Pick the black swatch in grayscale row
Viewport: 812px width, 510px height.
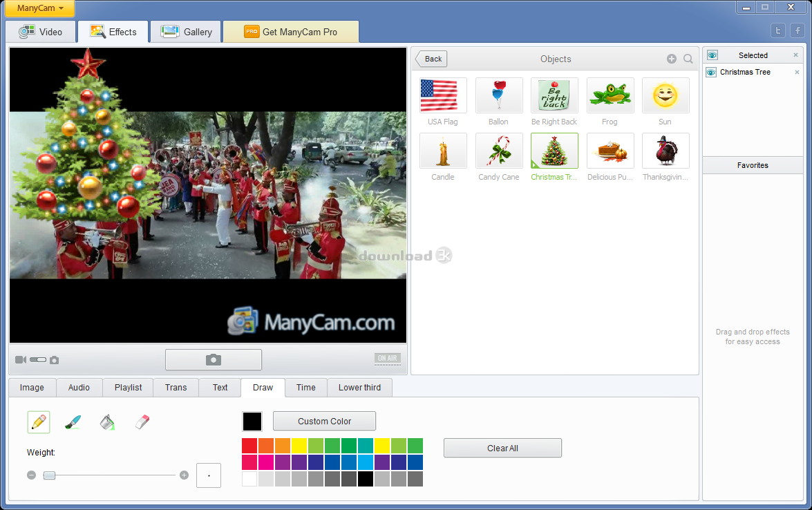[x=366, y=479]
